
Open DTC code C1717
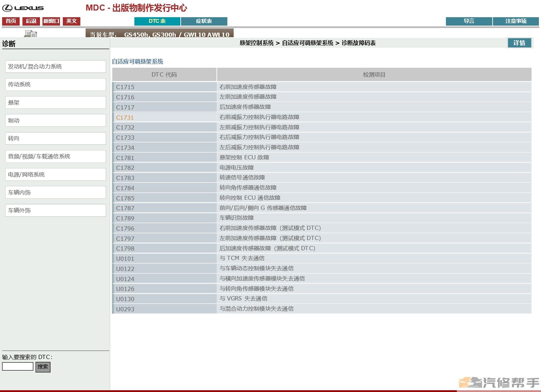click(125, 107)
